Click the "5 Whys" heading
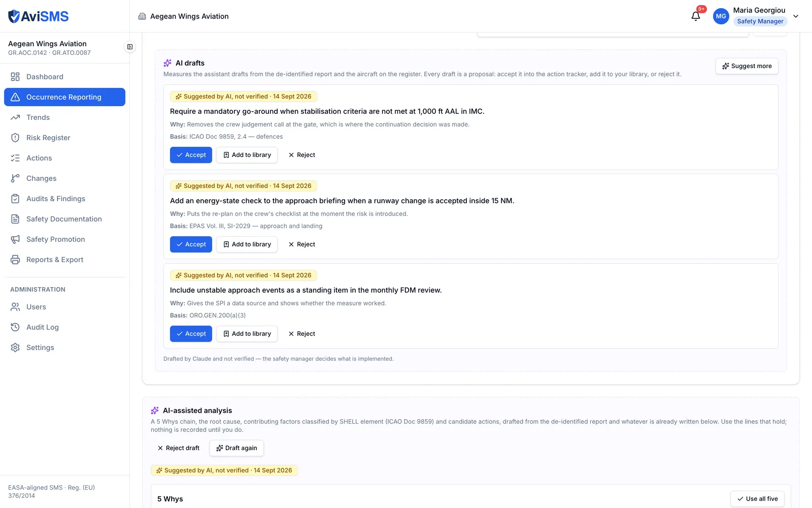The width and height of the screenshot is (812, 508). click(x=170, y=499)
